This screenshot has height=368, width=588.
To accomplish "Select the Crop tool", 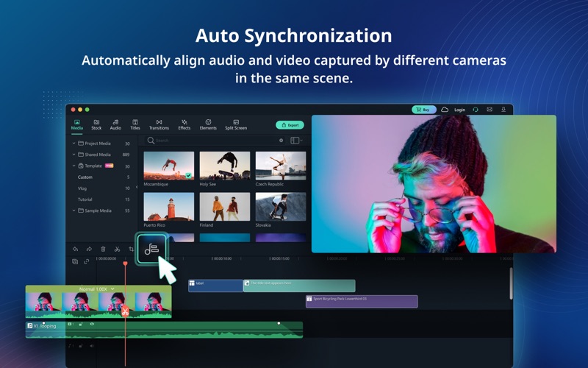I will 131,249.
